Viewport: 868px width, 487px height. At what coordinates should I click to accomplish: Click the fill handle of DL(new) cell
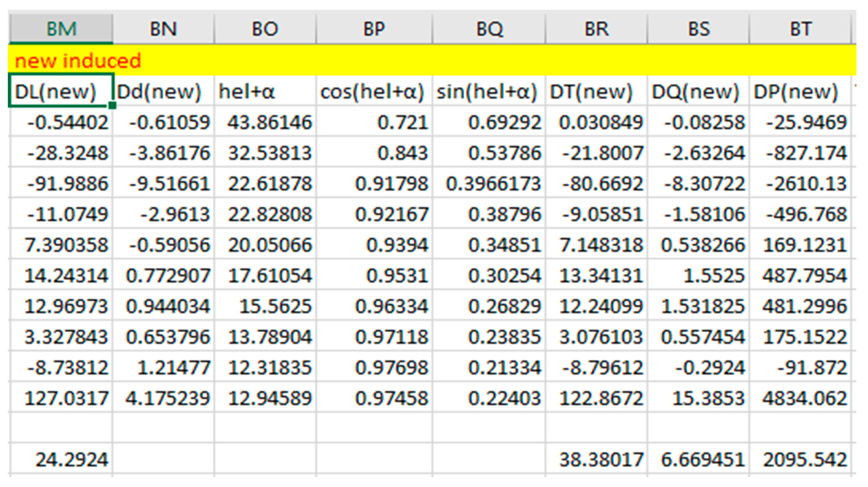[112, 106]
